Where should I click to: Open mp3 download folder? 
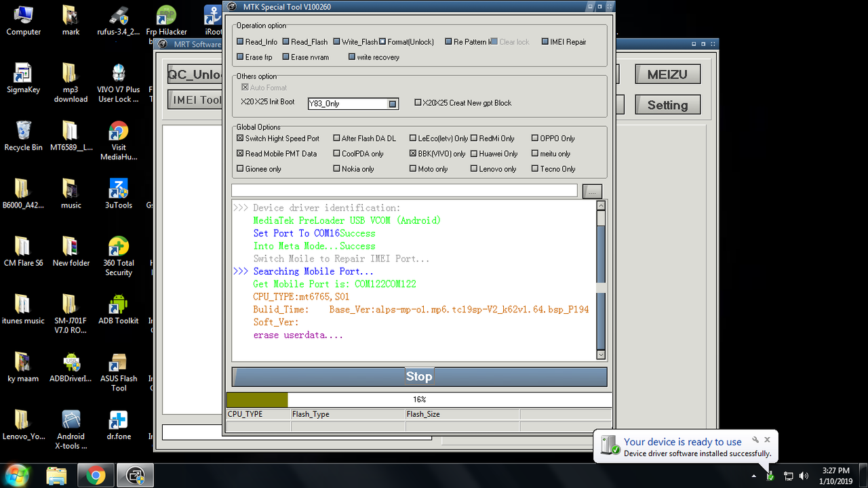pyautogui.click(x=71, y=83)
